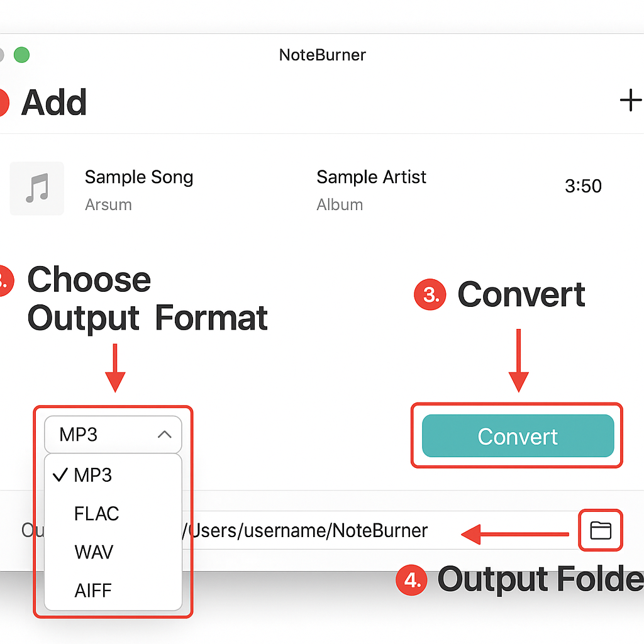Image resolution: width=644 pixels, height=644 pixels.
Task: Click the plus icon to add music
Action: click(x=631, y=101)
